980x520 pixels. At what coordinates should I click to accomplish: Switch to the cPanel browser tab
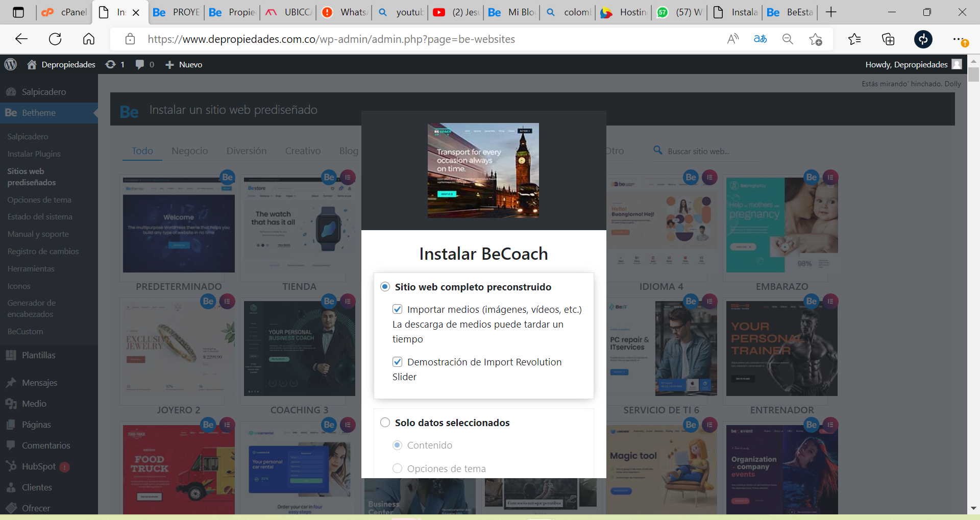64,12
